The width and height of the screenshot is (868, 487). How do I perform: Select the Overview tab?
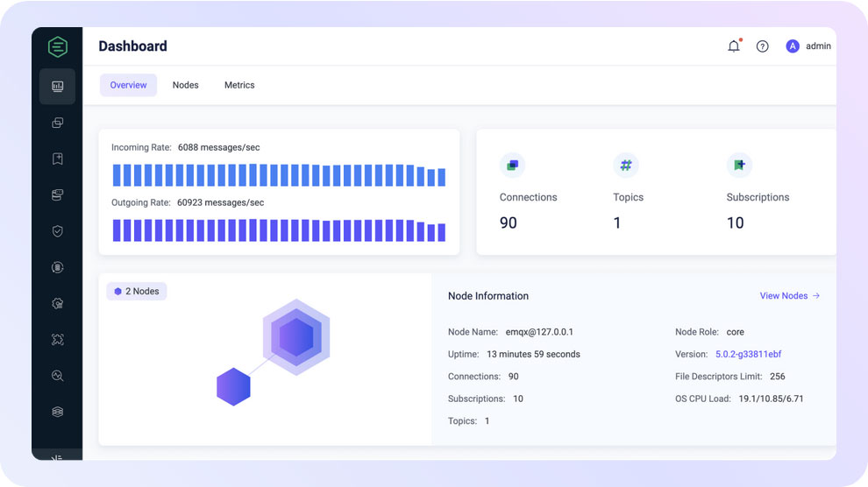tap(128, 85)
